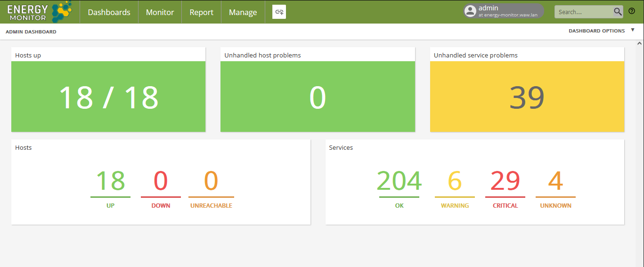
Task: View the hosts DOWN count
Action: (161, 188)
